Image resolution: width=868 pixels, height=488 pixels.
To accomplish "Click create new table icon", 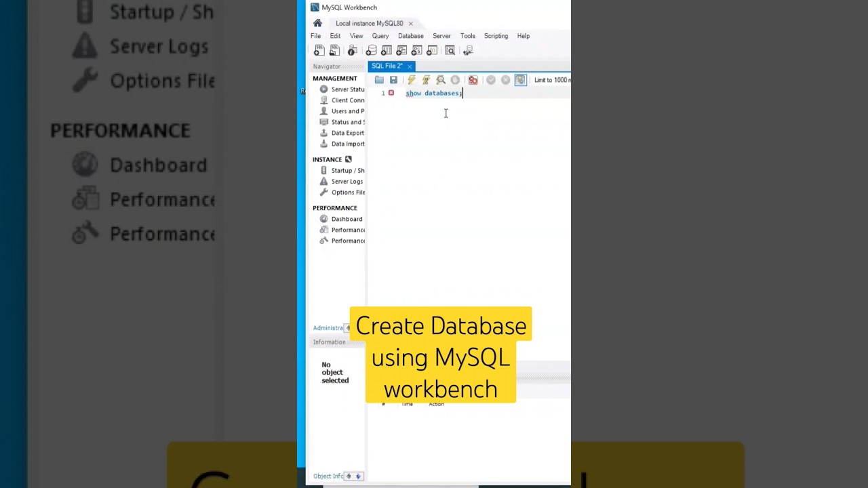I will pos(387,51).
